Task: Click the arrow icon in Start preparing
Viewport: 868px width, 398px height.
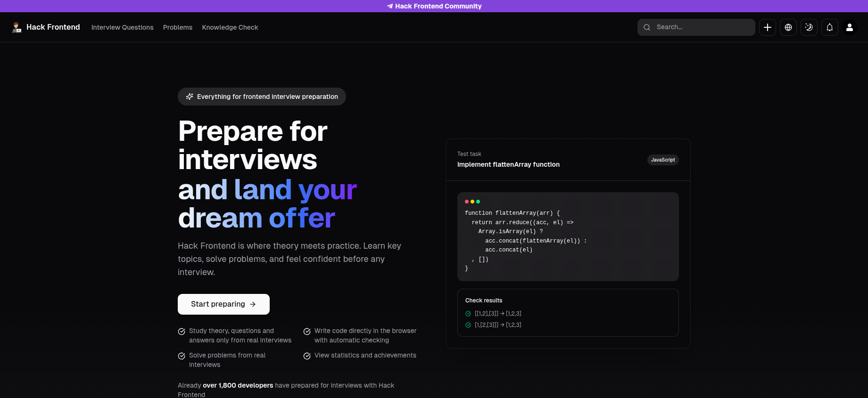Action: [253, 304]
